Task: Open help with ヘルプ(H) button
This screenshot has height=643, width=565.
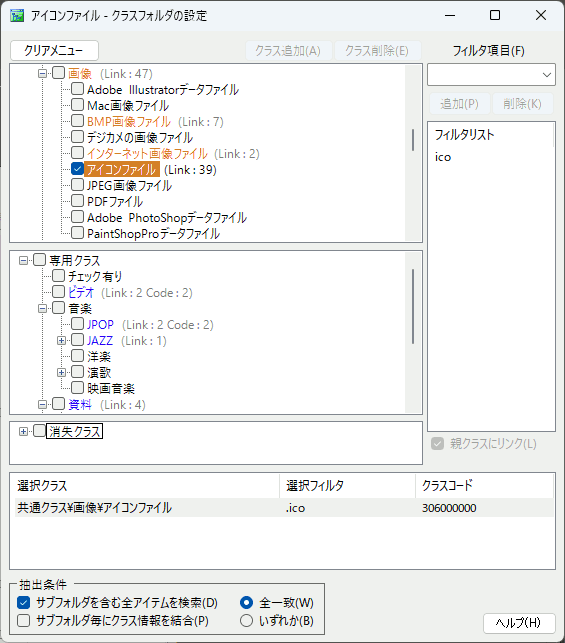Action: coord(519,623)
